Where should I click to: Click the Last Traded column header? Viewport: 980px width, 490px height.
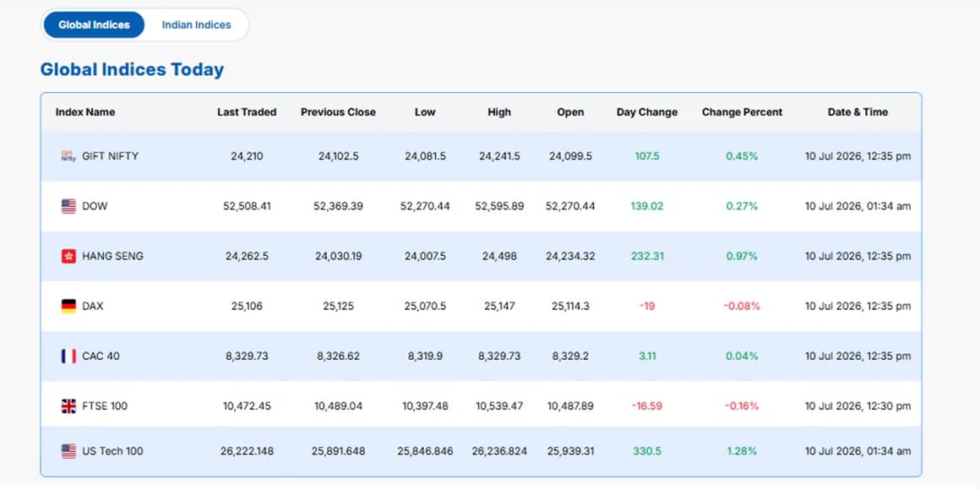(247, 112)
